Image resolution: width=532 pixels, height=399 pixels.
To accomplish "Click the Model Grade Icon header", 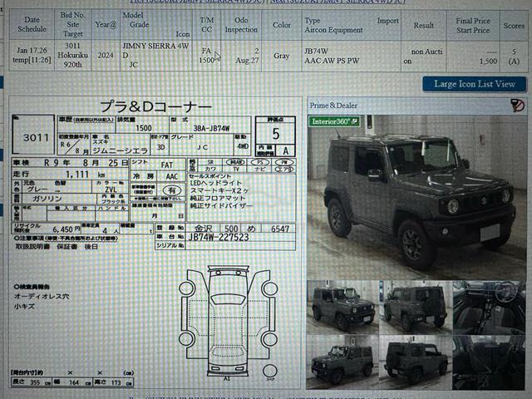I will [156, 24].
